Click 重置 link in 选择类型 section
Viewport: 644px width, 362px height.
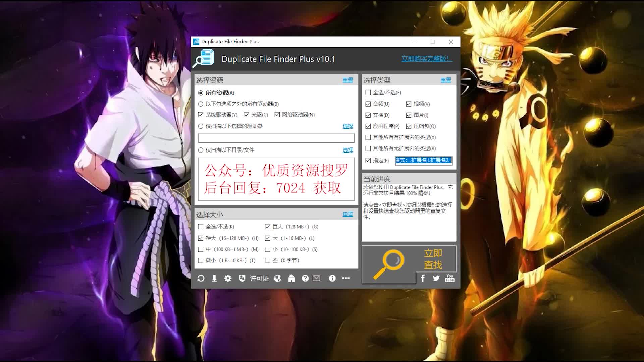point(446,80)
